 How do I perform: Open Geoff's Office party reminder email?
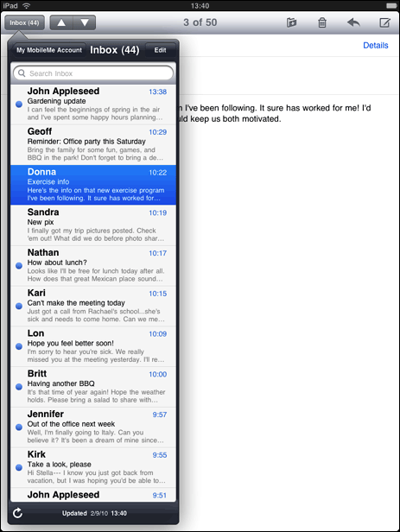[93, 145]
